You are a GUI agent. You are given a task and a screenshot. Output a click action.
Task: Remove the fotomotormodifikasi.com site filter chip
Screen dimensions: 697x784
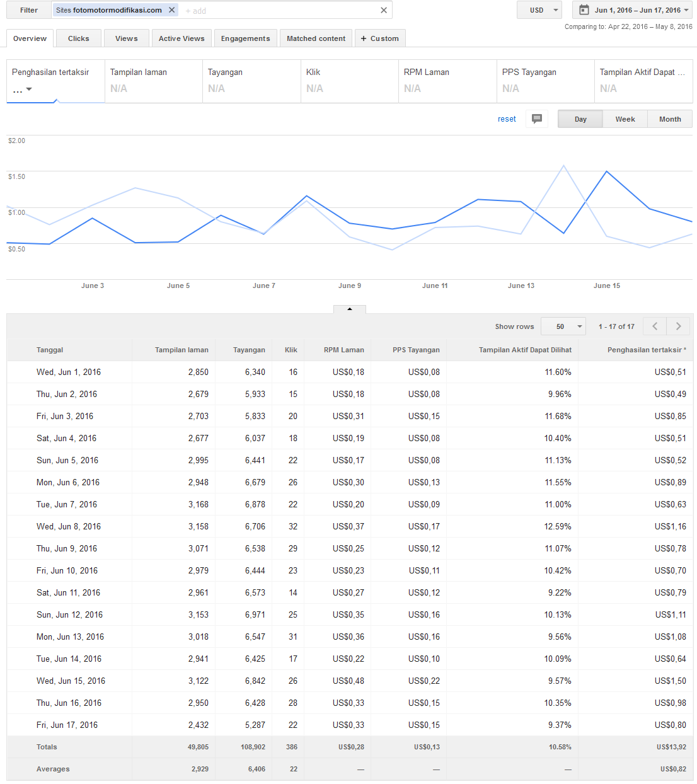(171, 10)
